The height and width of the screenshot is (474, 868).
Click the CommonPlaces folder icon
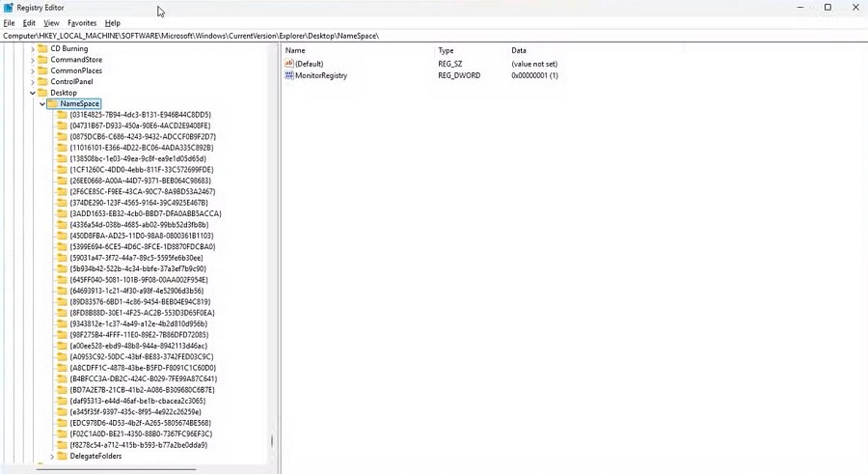42,70
